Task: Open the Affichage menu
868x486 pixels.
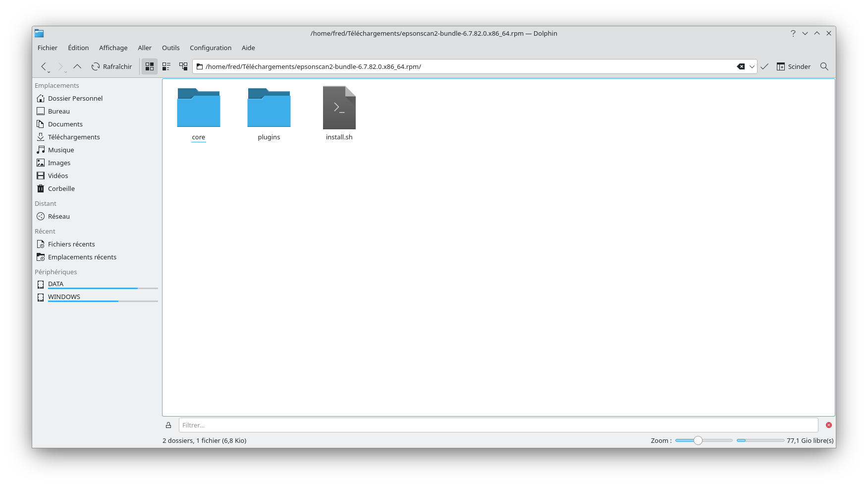Action: pyautogui.click(x=113, y=48)
